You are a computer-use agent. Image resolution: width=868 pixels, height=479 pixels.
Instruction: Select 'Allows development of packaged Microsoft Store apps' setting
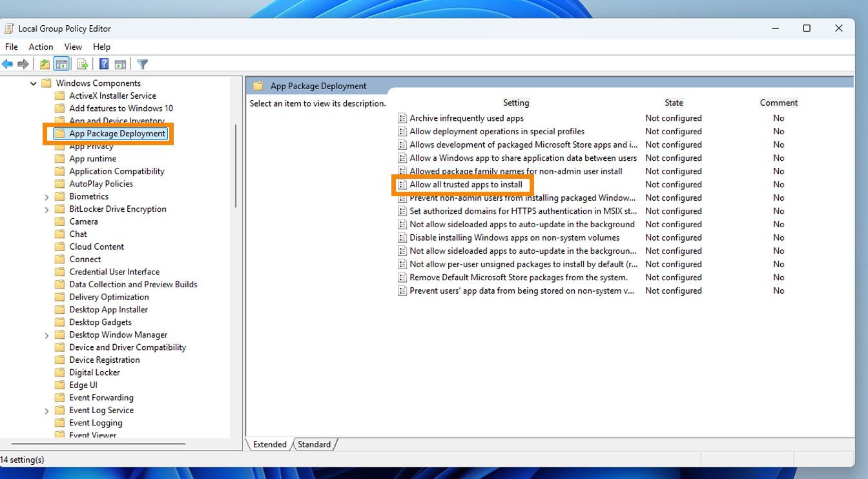524,145
